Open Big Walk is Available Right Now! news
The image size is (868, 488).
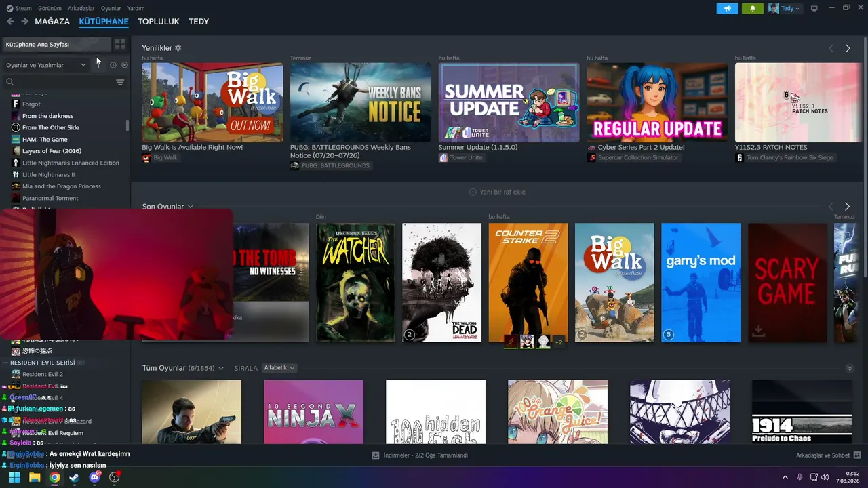[192, 147]
